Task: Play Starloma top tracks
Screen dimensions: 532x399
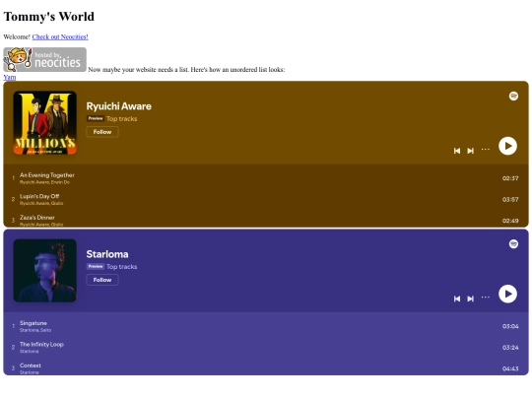Action: (507, 294)
